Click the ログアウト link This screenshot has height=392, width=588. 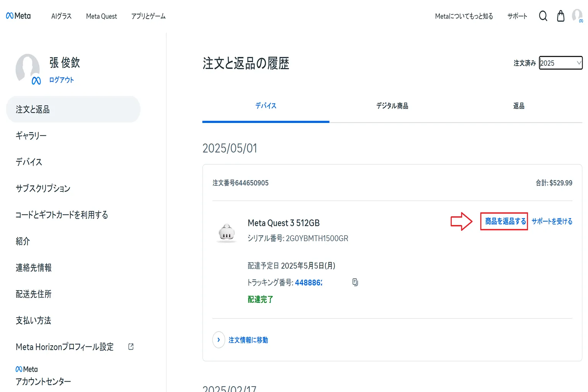(x=61, y=80)
